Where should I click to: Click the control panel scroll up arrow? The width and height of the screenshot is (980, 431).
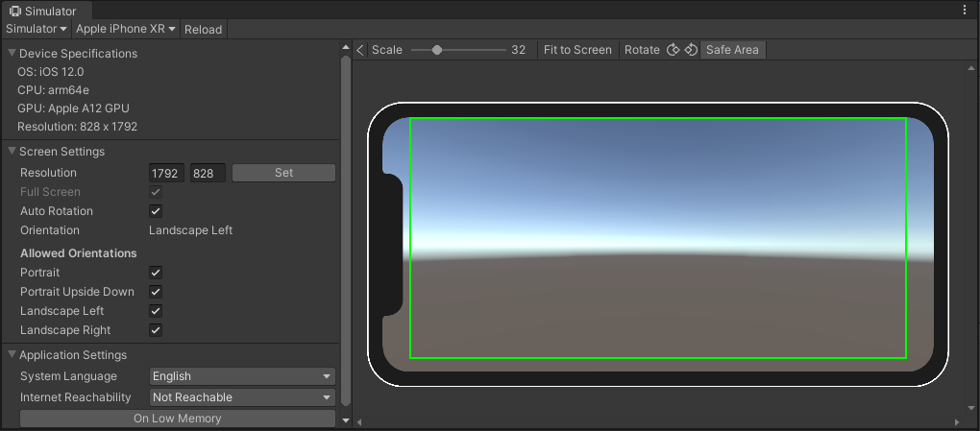pos(346,48)
